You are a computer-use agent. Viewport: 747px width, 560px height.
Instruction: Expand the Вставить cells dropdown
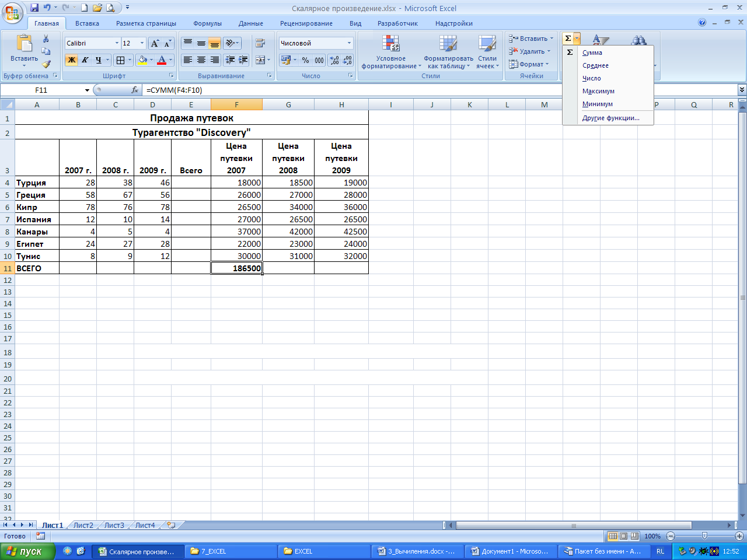click(x=551, y=38)
